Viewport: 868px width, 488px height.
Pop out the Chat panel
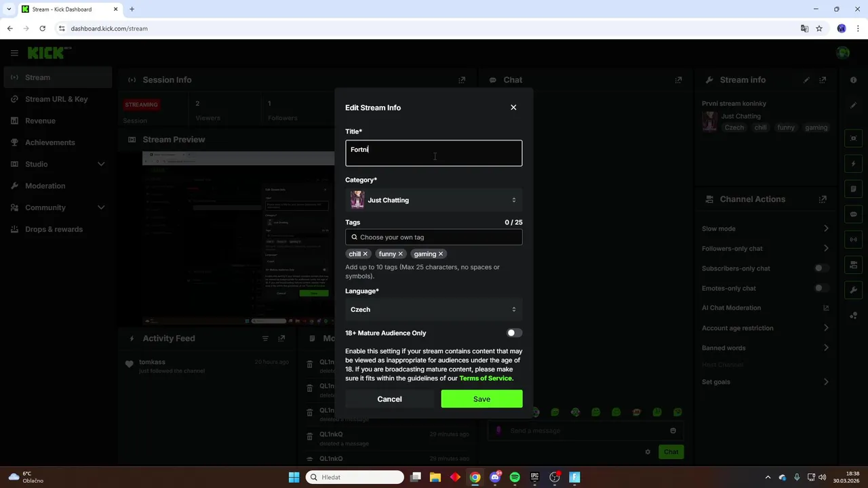pyautogui.click(x=678, y=80)
